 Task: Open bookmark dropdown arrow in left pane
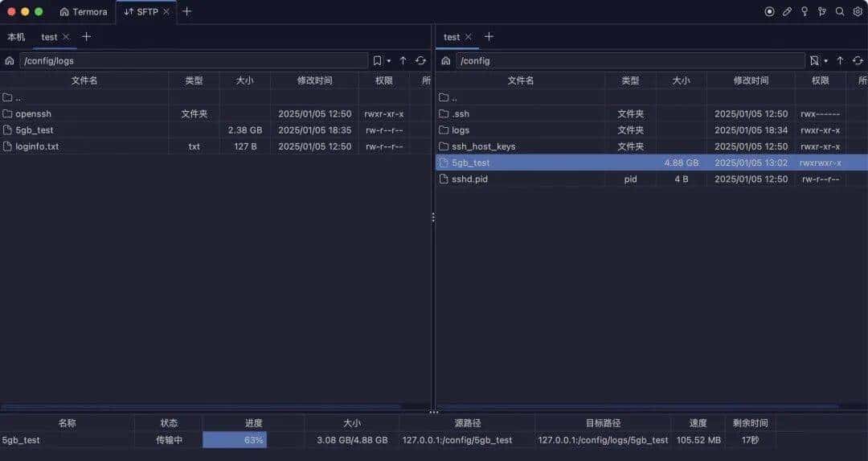coord(389,61)
